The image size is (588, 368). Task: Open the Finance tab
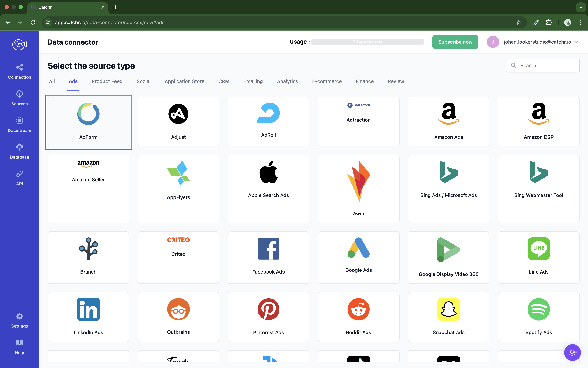pyautogui.click(x=365, y=81)
